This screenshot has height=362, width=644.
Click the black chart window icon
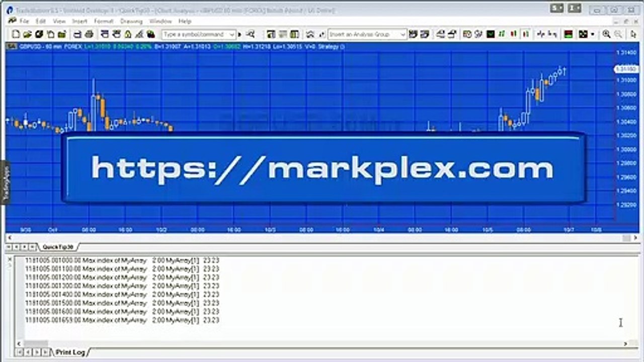tap(491, 34)
